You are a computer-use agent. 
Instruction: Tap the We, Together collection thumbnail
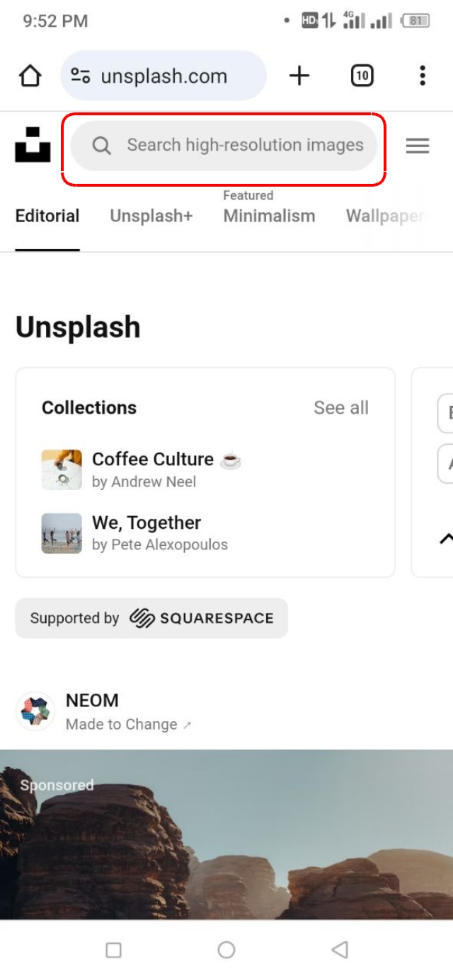pos(62,533)
